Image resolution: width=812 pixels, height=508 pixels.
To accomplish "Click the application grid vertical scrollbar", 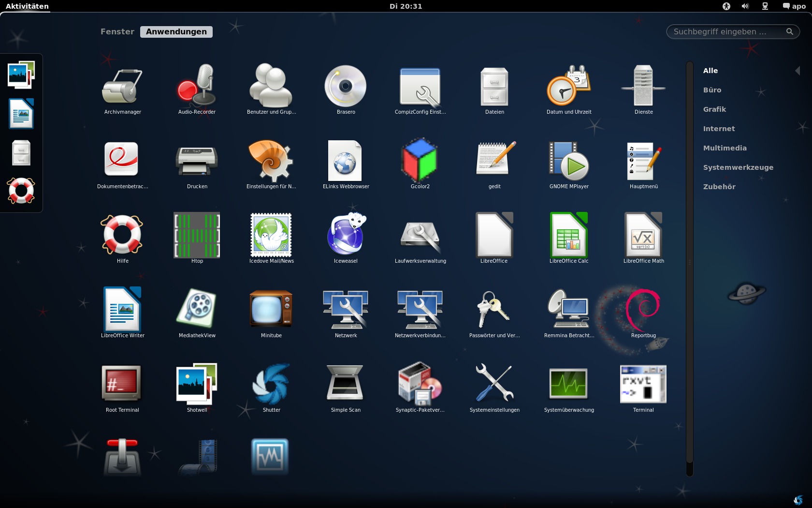I will pos(690,269).
